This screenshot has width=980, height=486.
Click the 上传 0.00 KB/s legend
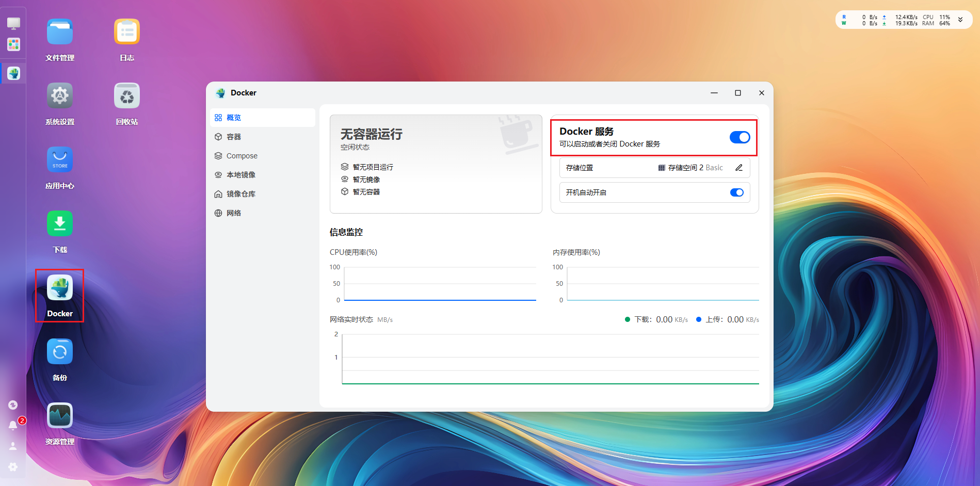coord(728,320)
